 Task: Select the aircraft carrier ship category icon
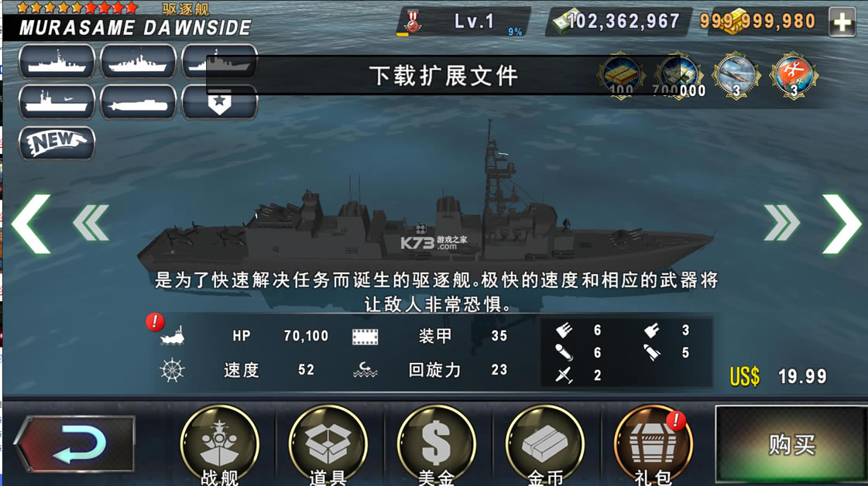(57, 102)
